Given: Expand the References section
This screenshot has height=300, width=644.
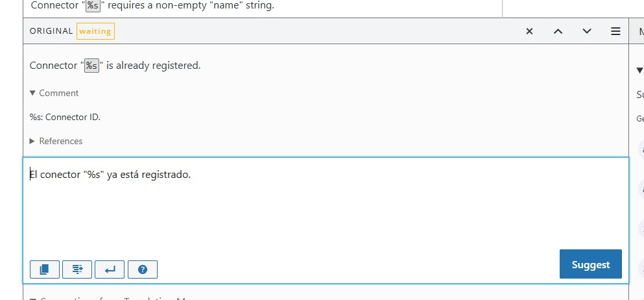Looking at the screenshot, I should pyautogui.click(x=56, y=141).
